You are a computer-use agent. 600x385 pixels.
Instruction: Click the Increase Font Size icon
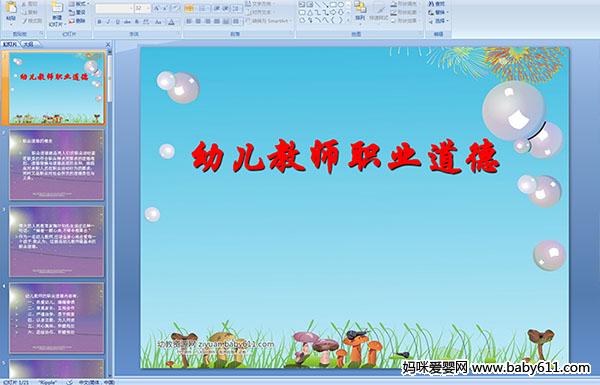pos(157,8)
